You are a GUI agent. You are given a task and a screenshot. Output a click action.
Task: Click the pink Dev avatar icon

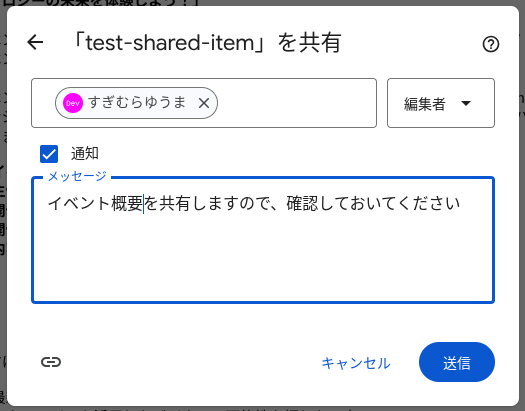[73, 103]
